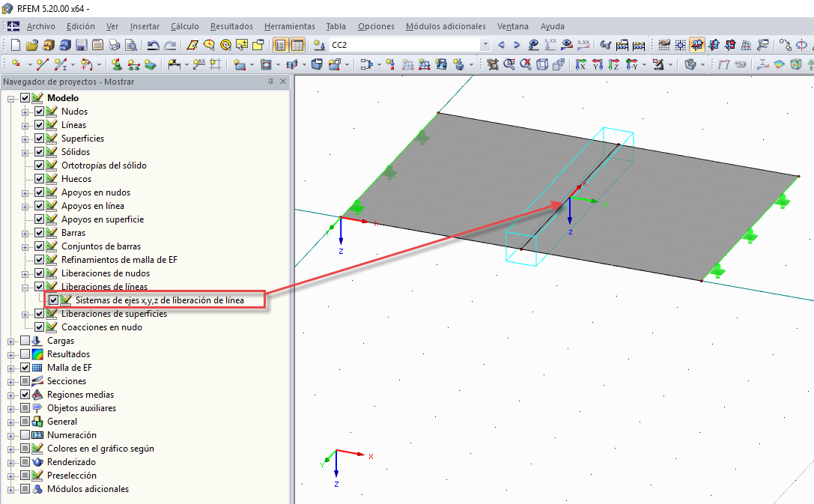Expand the Líneas tree node
814x504 pixels.
(25, 125)
